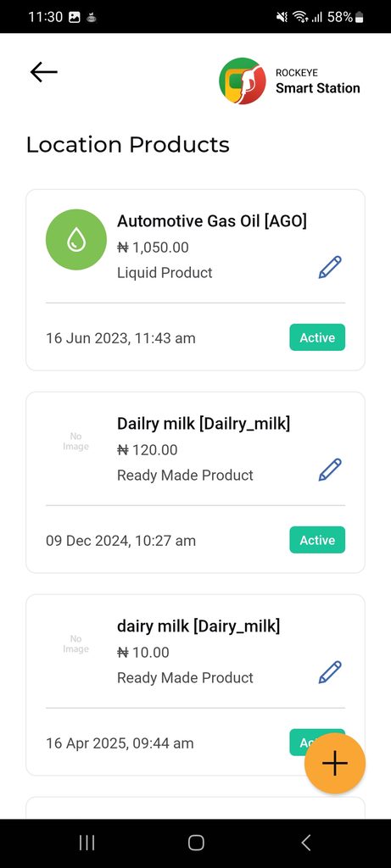
Task: Edit dairy milk ₦10.00 pencil icon
Action: pos(330,672)
